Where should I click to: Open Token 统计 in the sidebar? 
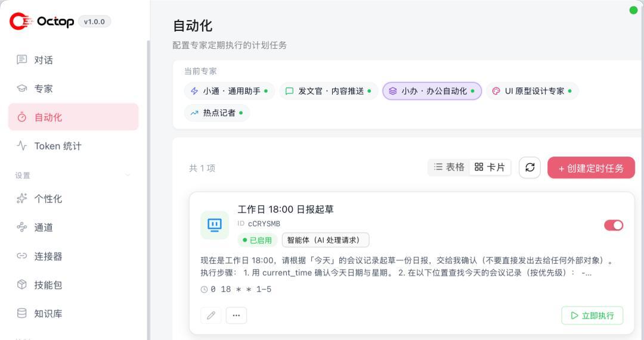[73, 146]
